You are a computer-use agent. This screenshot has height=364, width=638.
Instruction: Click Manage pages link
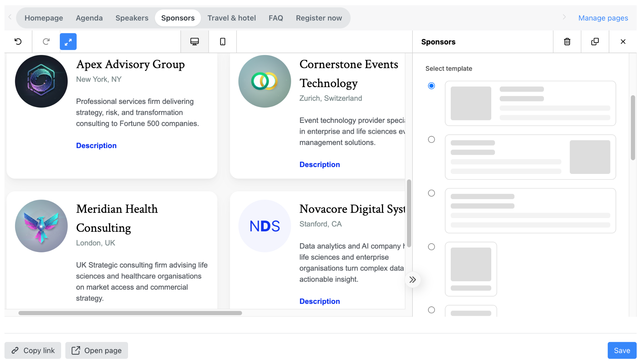pyautogui.click(x=603, y=18)
